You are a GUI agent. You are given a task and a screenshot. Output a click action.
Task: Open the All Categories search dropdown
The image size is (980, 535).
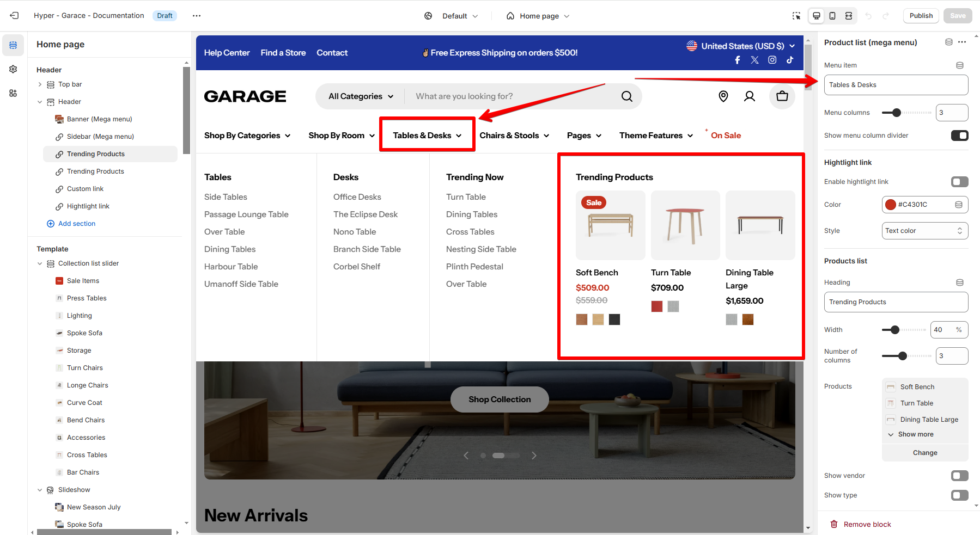(x=361, y=96)
